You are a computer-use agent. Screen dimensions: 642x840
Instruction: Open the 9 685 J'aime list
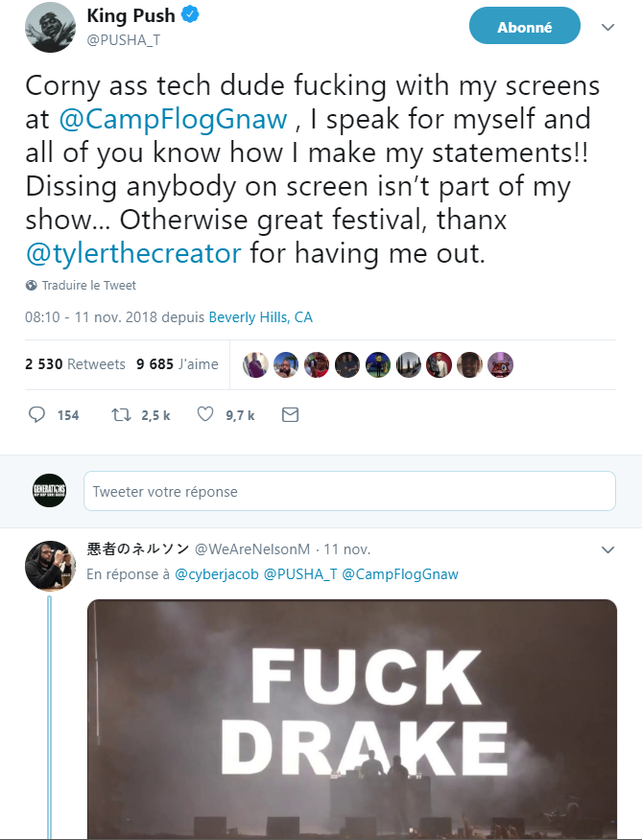tap(178, 364)
